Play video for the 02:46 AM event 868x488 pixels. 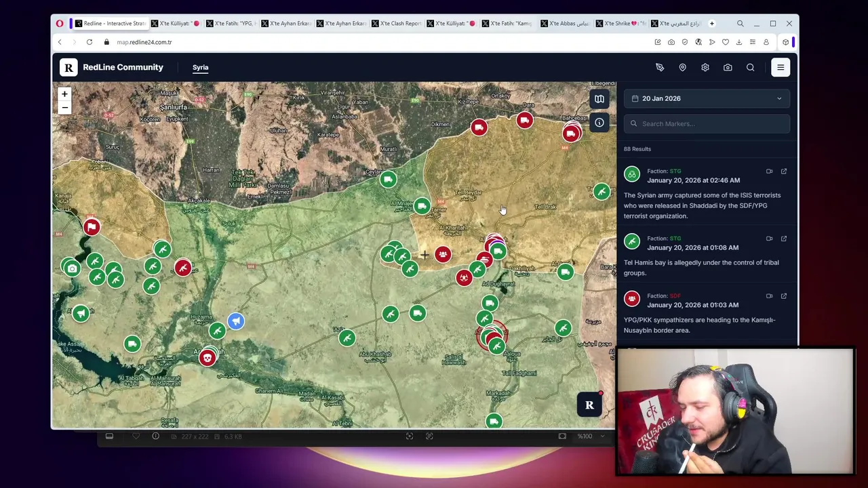(769, 171)
